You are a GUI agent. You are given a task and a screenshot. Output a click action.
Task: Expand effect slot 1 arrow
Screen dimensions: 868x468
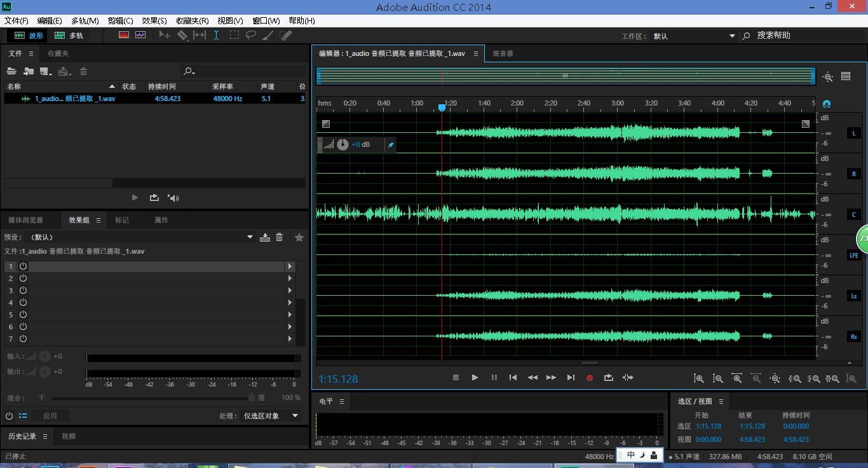(290, 266)
